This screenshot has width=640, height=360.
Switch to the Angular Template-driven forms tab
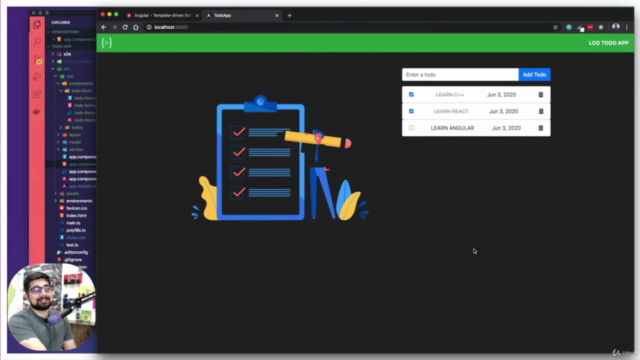point(162,16)
